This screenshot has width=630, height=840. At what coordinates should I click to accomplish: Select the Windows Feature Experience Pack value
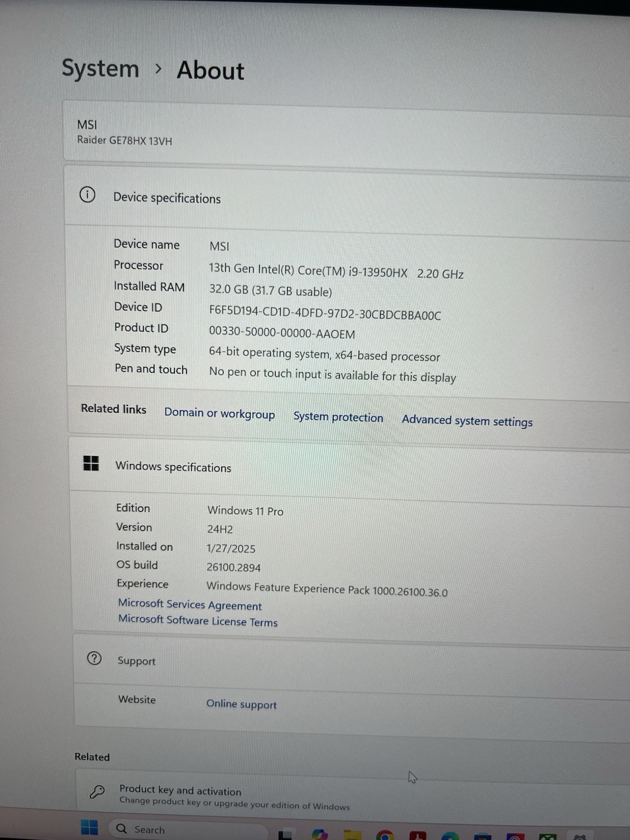327,589
